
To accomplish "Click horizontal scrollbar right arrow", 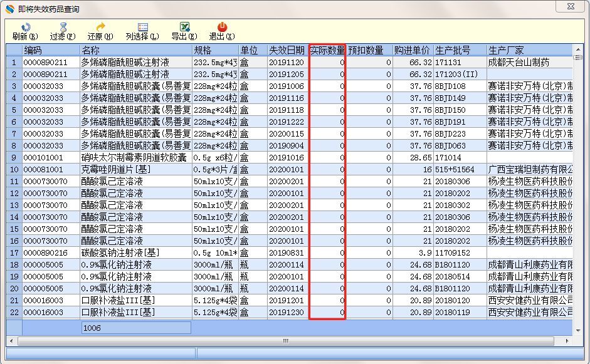I will (x=567, y=341).
